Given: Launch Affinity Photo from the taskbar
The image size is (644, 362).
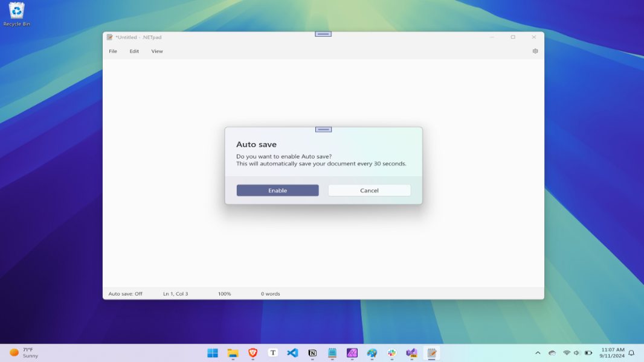Looking at the screenshot, I should (352, 353).
